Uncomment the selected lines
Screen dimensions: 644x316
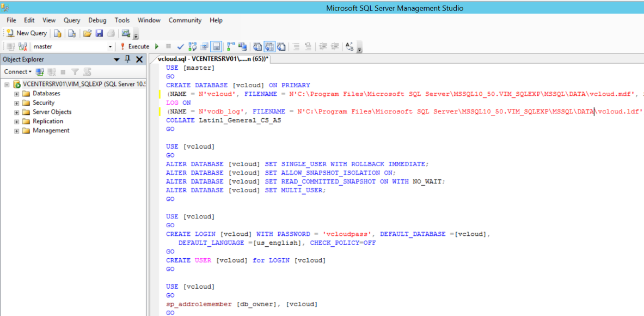tap(308, 46)
